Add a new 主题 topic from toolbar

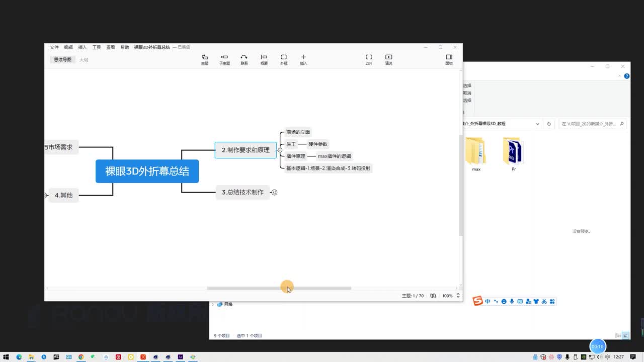(205, 60)
